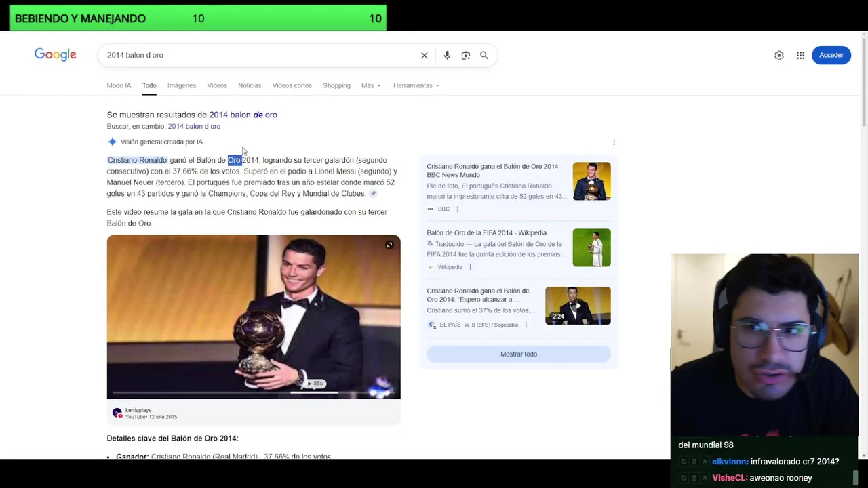Click the video progress bar
Viewport: 868px width, 488px height.
click(254, 392)
